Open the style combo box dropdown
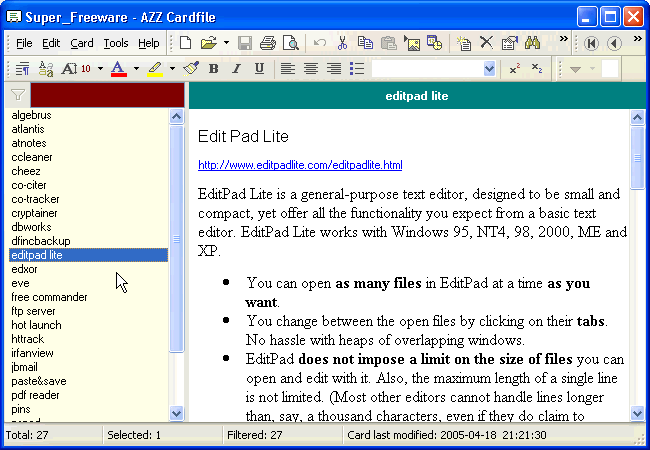The width and height of the screenshot is (650, 450). (489, 68)
